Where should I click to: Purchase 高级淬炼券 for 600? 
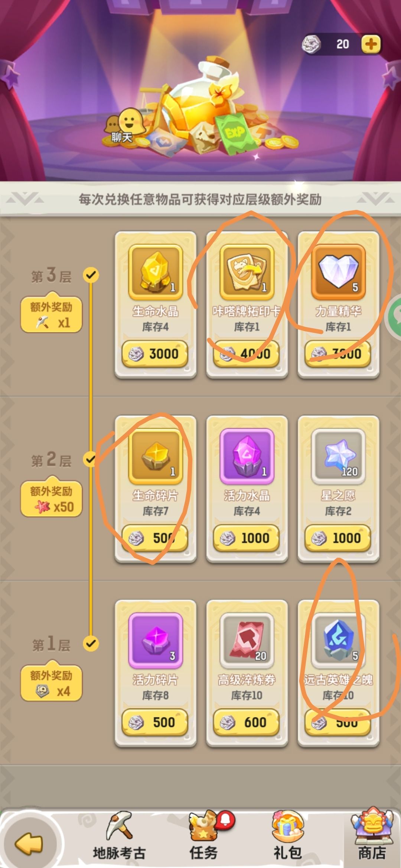click(x=246, y=722)
